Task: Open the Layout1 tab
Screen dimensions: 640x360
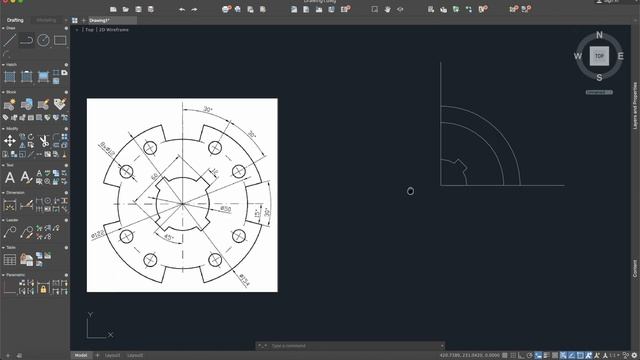Action: click(x=113, y=356)
